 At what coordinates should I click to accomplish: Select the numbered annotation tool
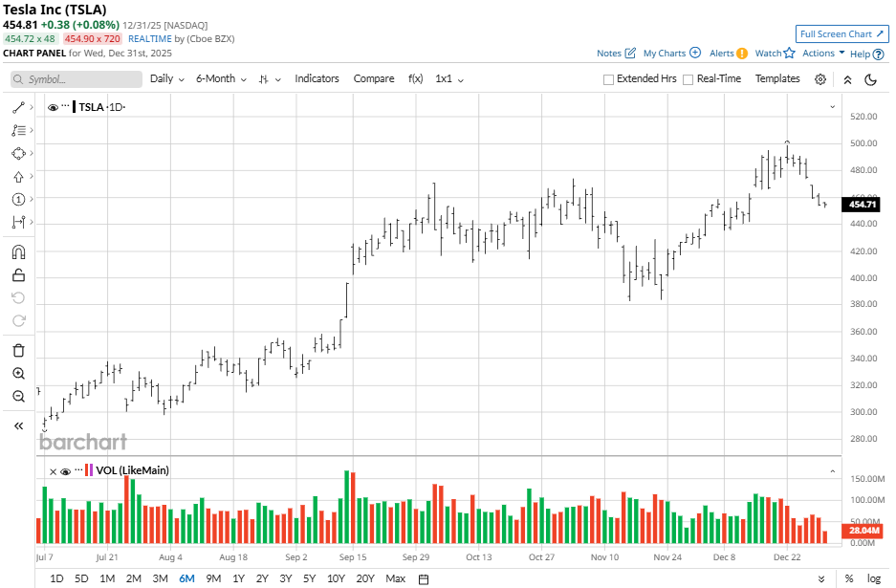[18, 199]
